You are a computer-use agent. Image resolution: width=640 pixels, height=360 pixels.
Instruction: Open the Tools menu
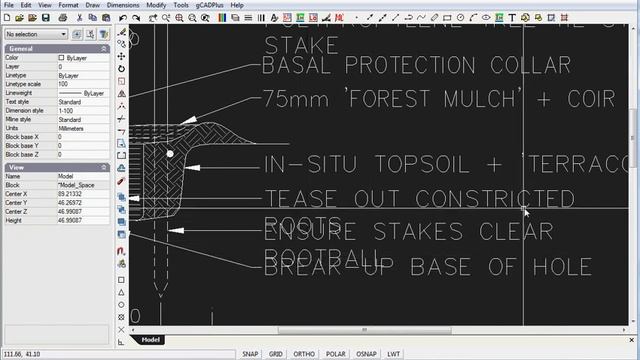(181, 5)
